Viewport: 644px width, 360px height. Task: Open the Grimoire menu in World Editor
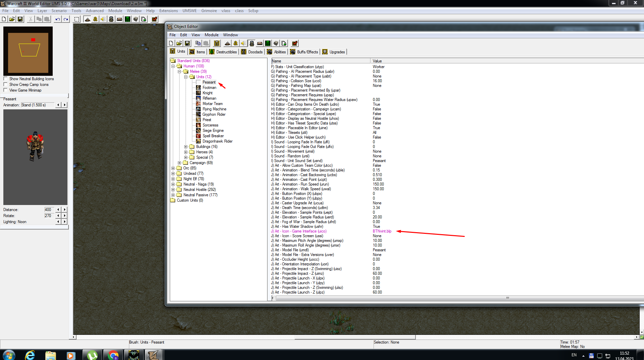pyautogui.click(x=209, y=11)
